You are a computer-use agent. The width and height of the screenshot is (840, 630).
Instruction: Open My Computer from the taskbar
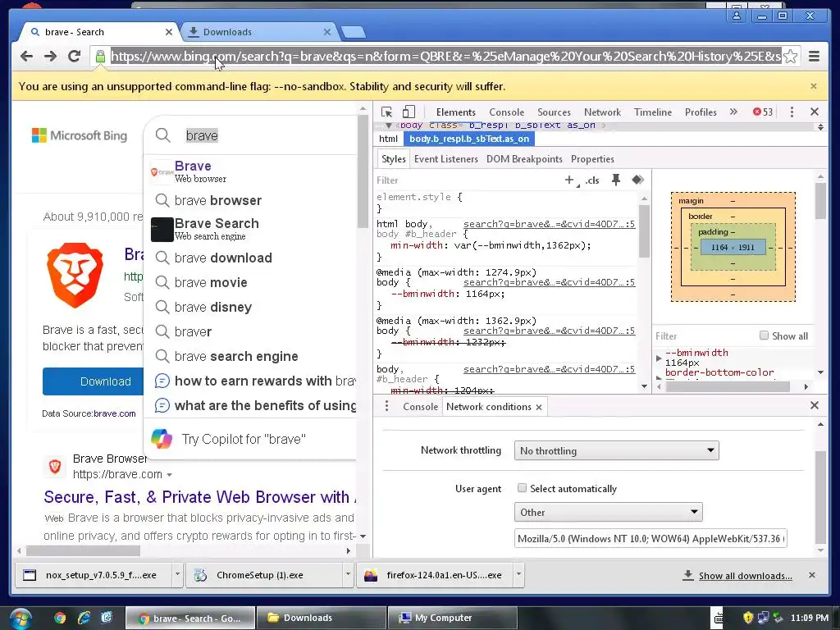coord(452,618)
